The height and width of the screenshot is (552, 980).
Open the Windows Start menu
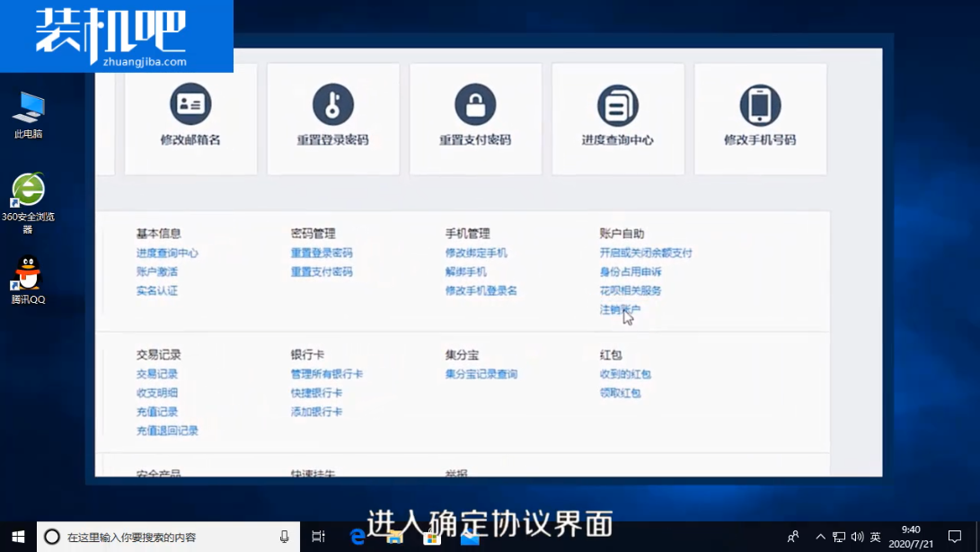pos(18,537)
